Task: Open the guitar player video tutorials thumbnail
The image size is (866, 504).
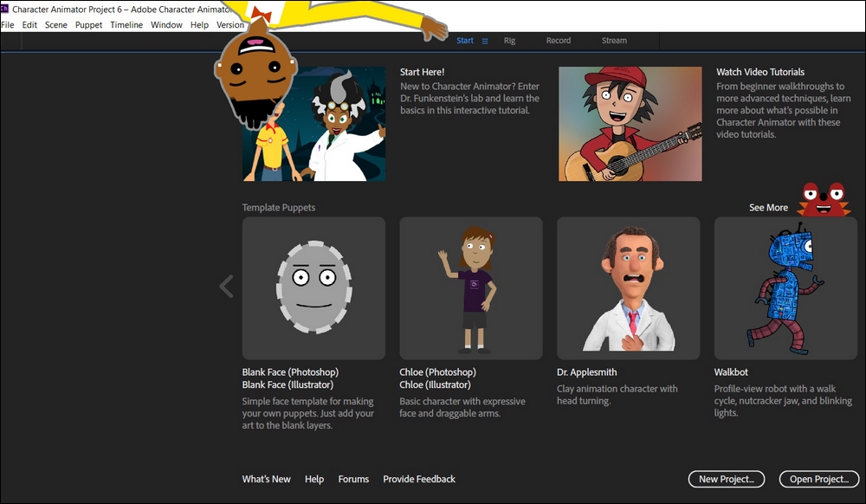Action: [630, 124]
